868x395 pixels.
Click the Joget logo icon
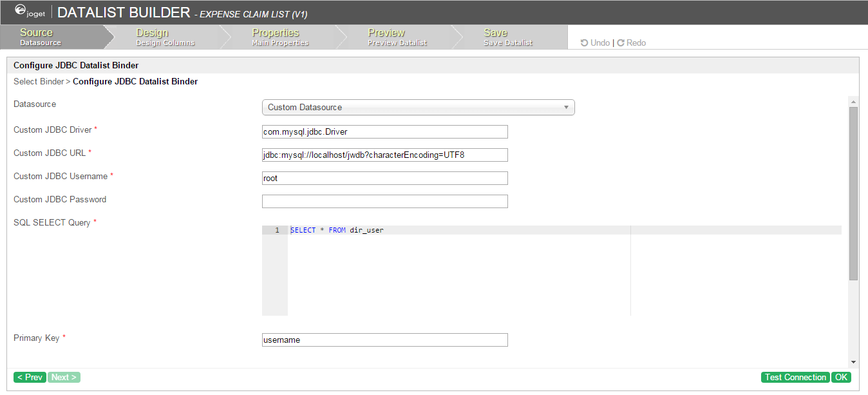[x=21, y=10]
